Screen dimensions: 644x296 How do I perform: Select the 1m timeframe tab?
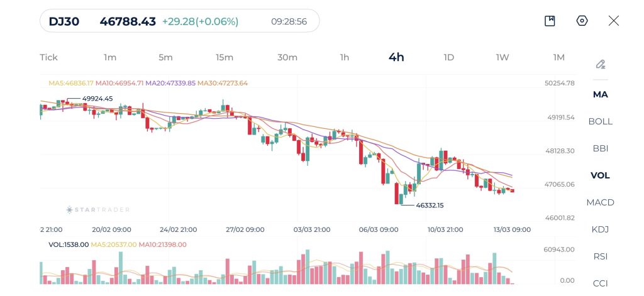pyautogui.click(x=110, y=57)
